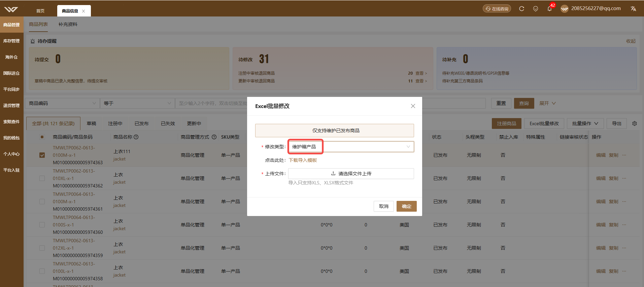The height and width of the screenshot is (287, 644).
Task: Switch to the 首页 tab
Action: (40, 11)
